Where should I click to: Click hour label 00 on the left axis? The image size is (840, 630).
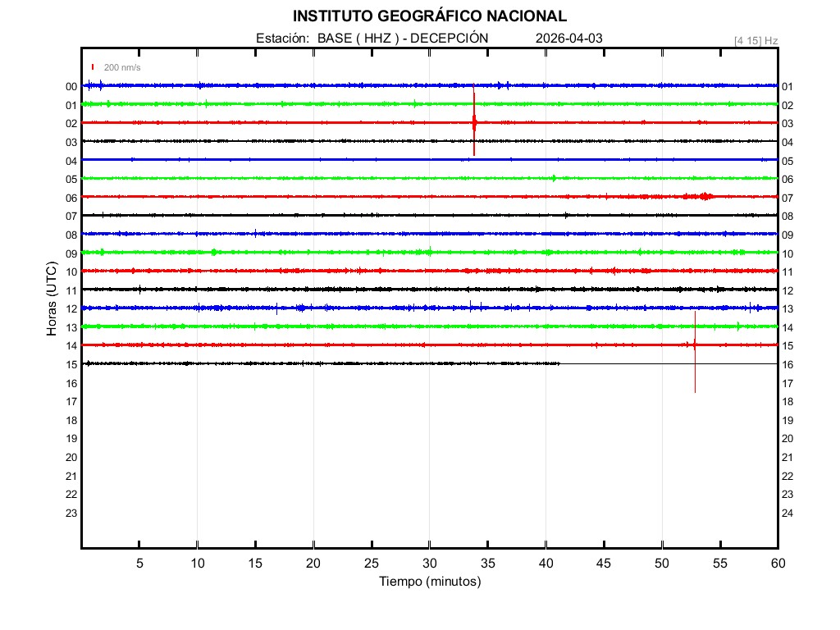click(71, 86)
